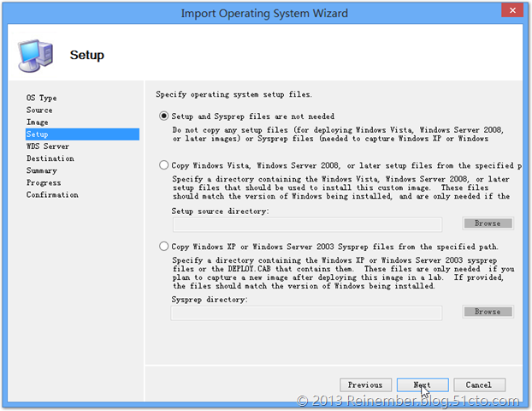Click Browse next to Sysprep directory
The height and width of the screenshot is (411, 532).
click(488, 312)
